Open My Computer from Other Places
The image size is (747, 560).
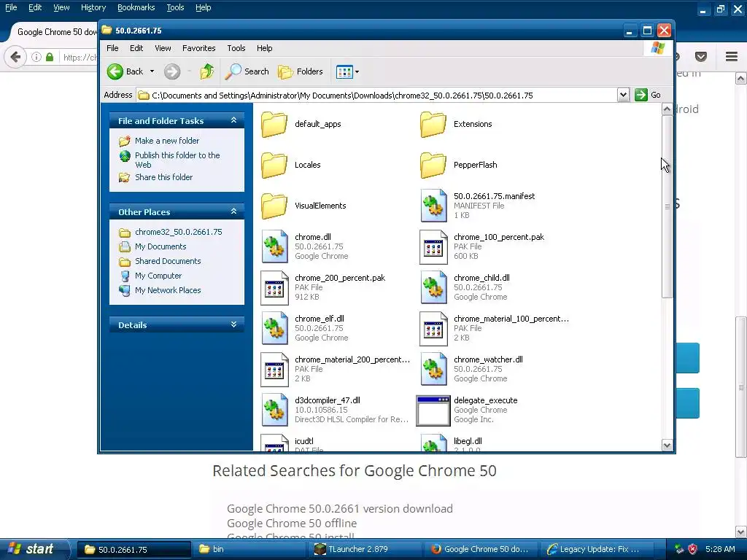pos(158,276)
